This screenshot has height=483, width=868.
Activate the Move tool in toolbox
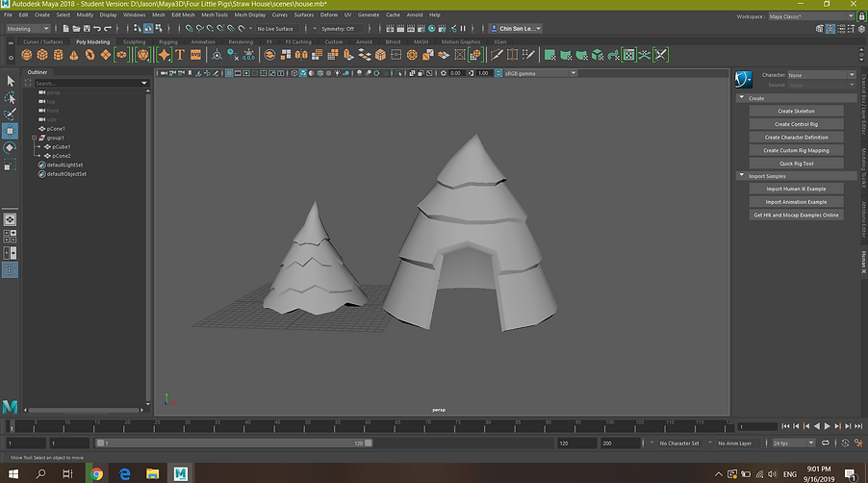coord(10,131)
